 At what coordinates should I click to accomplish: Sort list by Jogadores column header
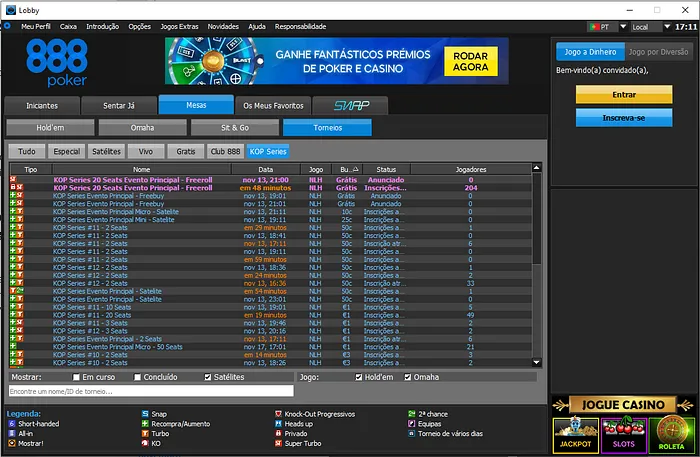pyautogui.click(x=471, y=170)
